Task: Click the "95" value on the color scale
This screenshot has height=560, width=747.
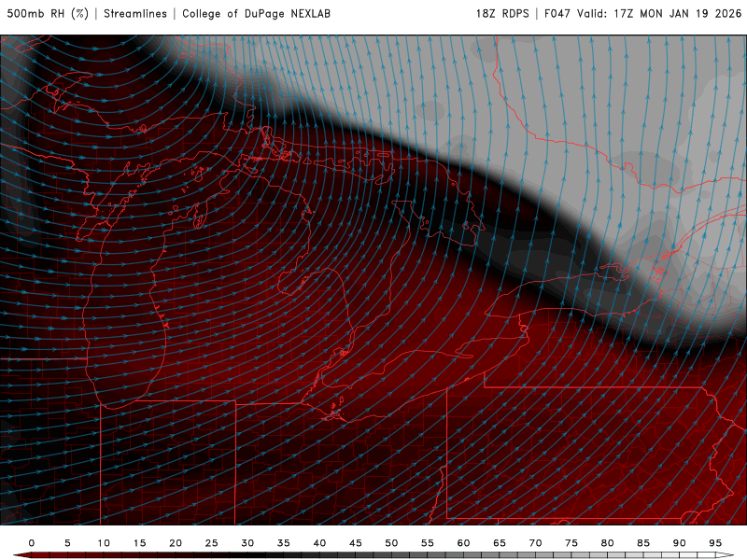Action: pos(715,543)
